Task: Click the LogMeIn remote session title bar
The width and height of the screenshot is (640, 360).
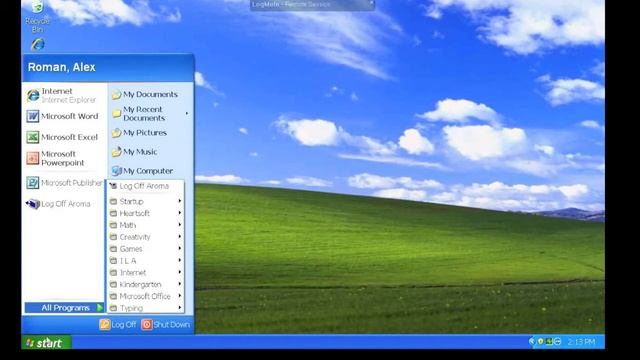Action: coord(312,4)
